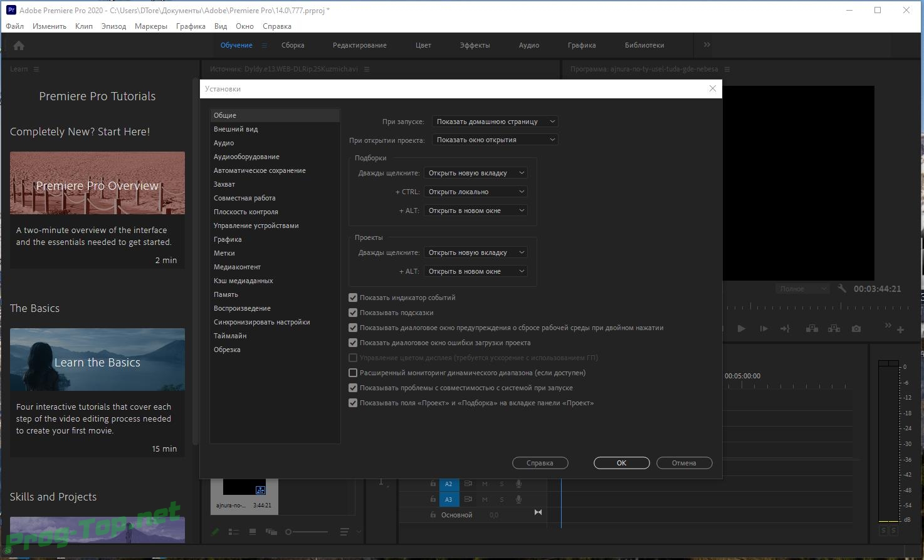Viewport: 924px width, 560px height.
Task: Click OK in the Установки dialog
Action: pyautogui.click(x=622, y=463)
